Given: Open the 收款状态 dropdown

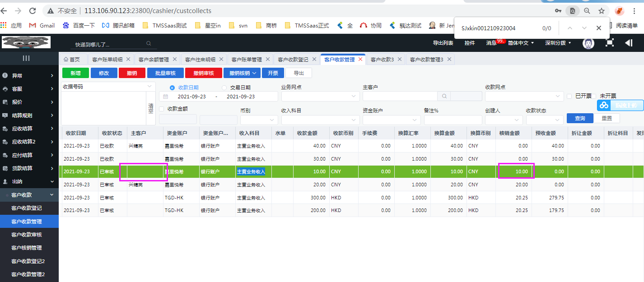Looking at the screenshot, I should (x=545, y=120).
